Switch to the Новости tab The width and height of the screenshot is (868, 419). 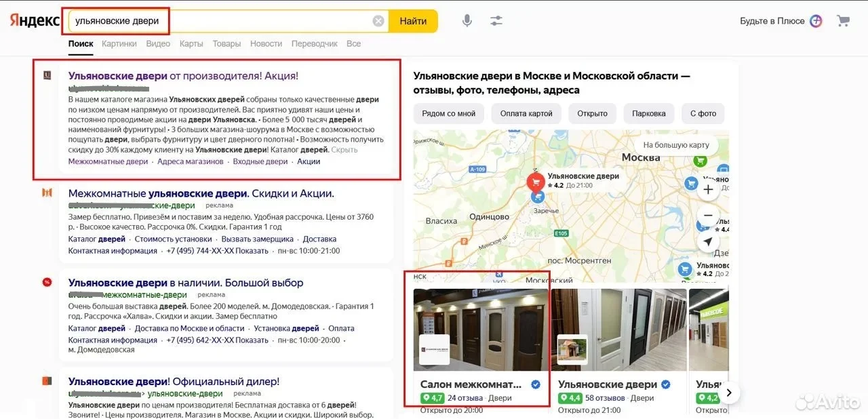[266, 43]
